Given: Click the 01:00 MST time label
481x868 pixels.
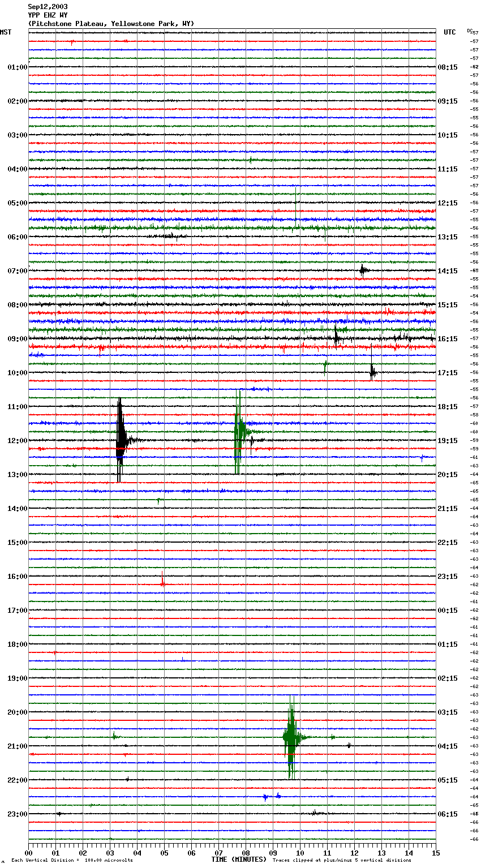Looking at the screenshot, I should [18, 67].
